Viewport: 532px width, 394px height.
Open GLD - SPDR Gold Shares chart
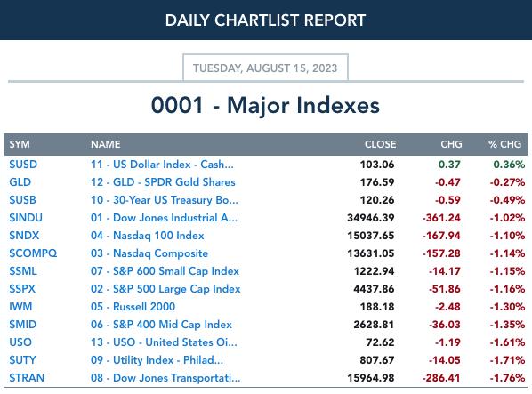coord(163,182)
